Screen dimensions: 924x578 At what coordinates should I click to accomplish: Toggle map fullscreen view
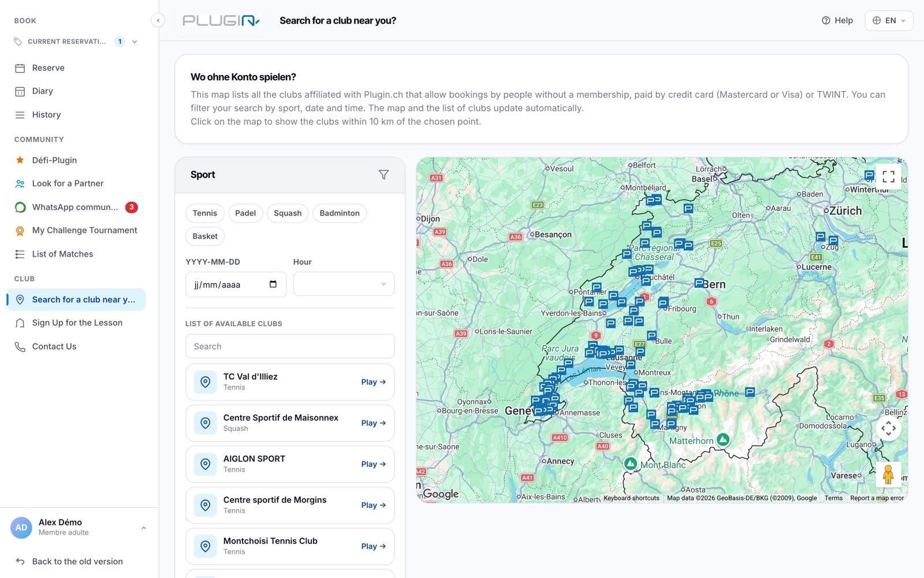tap(888, 177)
